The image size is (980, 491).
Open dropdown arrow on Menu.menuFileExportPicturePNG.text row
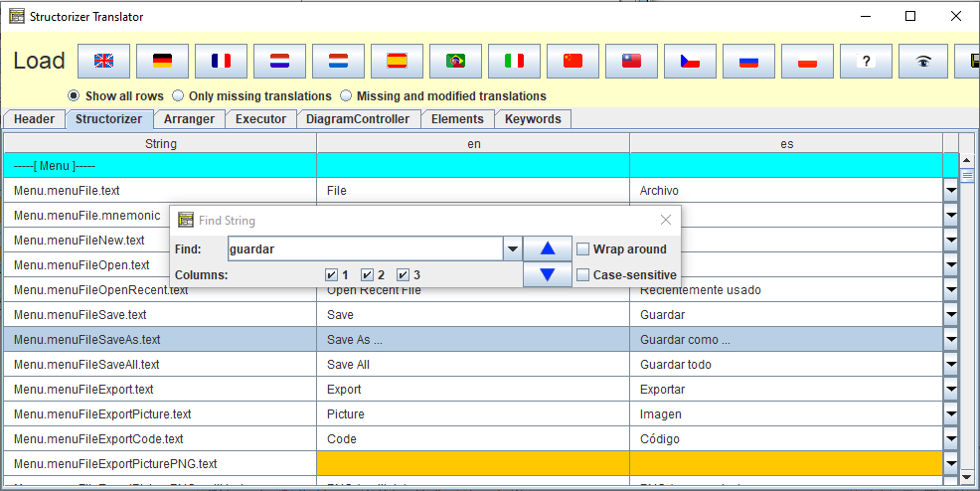[950, 463]
